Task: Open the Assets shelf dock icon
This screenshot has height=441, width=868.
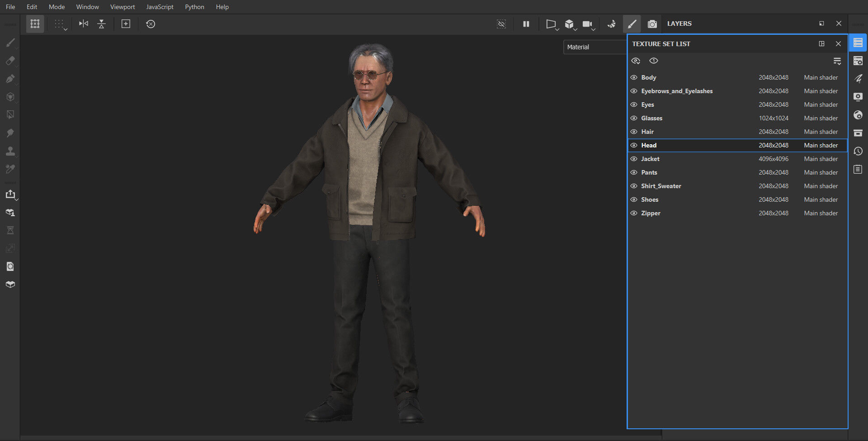Action: click(x=858, y=133)
